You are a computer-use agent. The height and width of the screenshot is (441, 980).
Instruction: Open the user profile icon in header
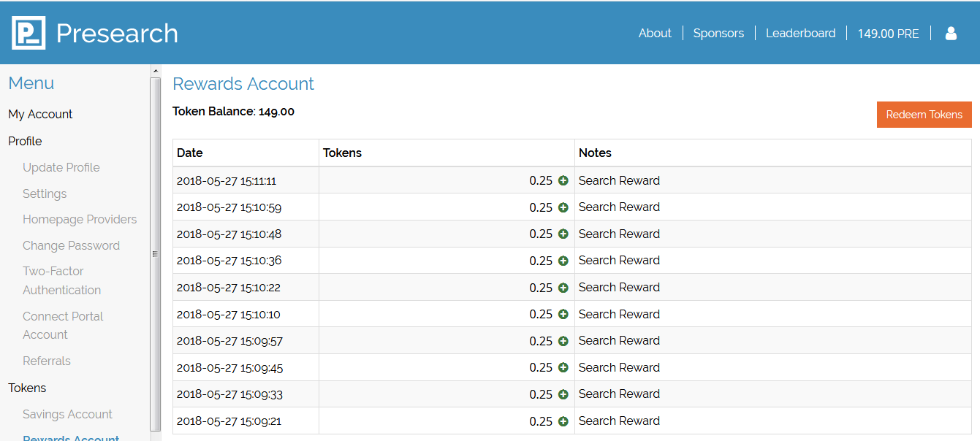951,33
